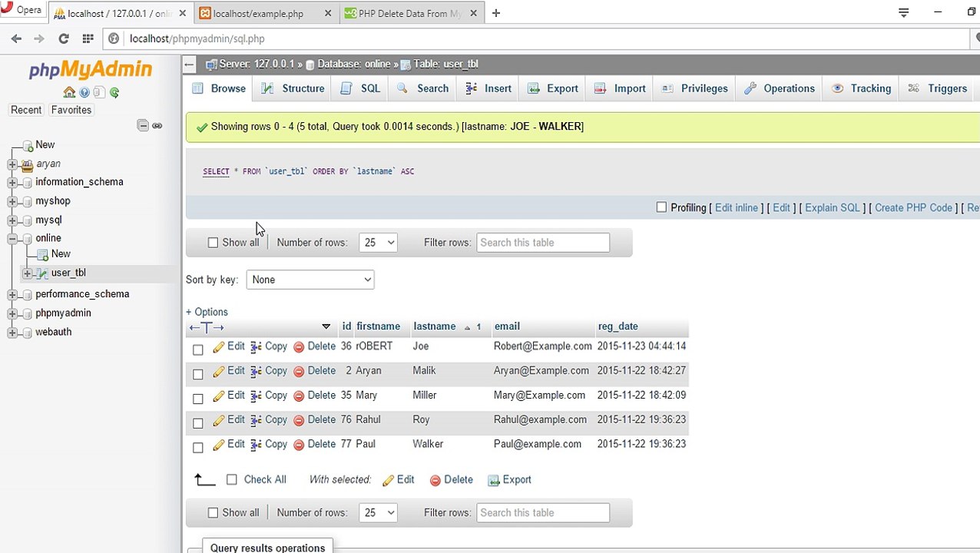The height and width of the screenshot is (553, 980).
Task: Select the row checkbox for Robert Joe
Action: point(198,349)
